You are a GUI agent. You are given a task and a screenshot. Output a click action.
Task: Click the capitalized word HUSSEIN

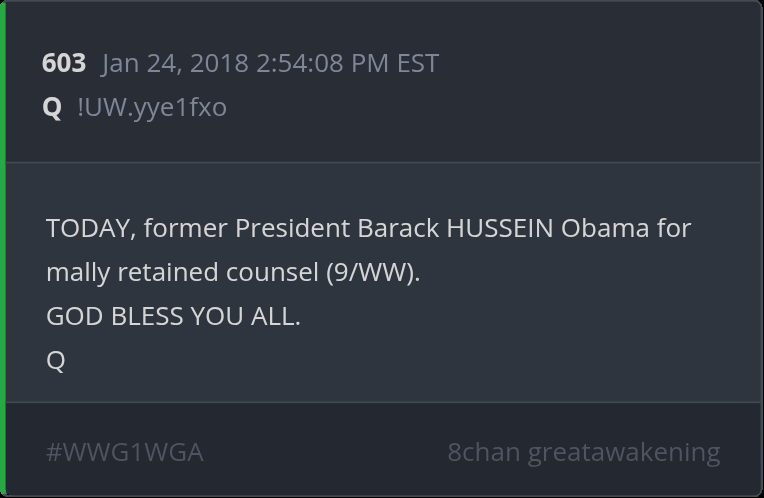(x=499, y=228)
